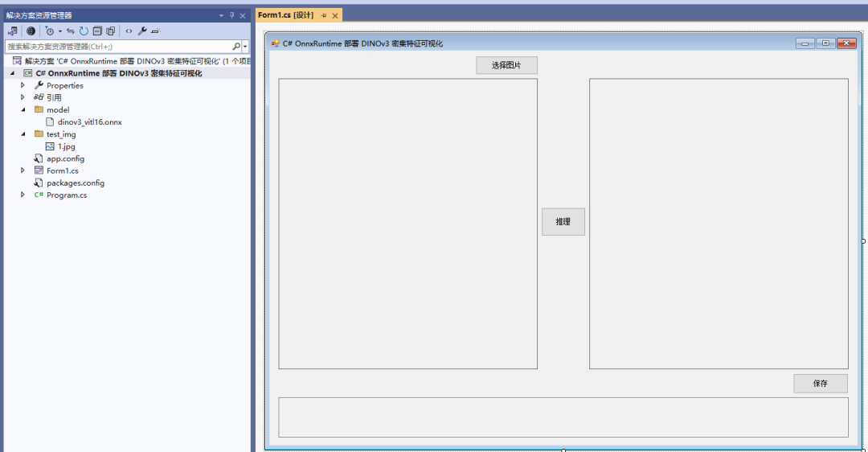
Task: Click the 保存 button on the form
Action: point(821,384)
